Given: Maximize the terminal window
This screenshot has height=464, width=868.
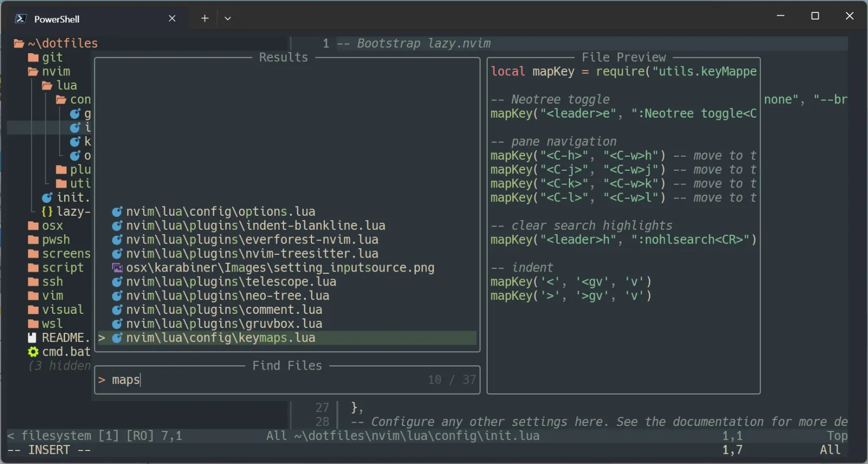Looking at the screenshot, I should point(815,16).
